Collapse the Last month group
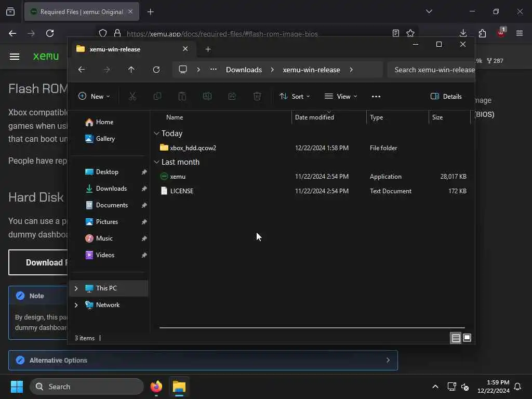Screen dimensions: 532x399 tap(156, 162)
